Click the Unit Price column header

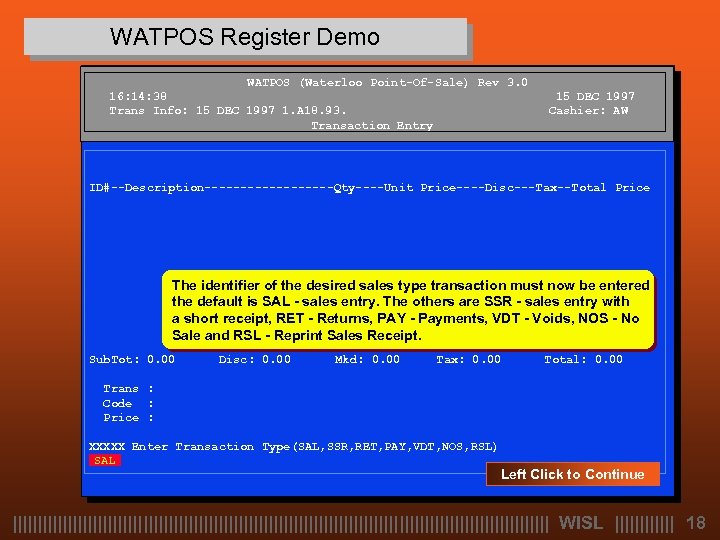[x=420, y=188]
